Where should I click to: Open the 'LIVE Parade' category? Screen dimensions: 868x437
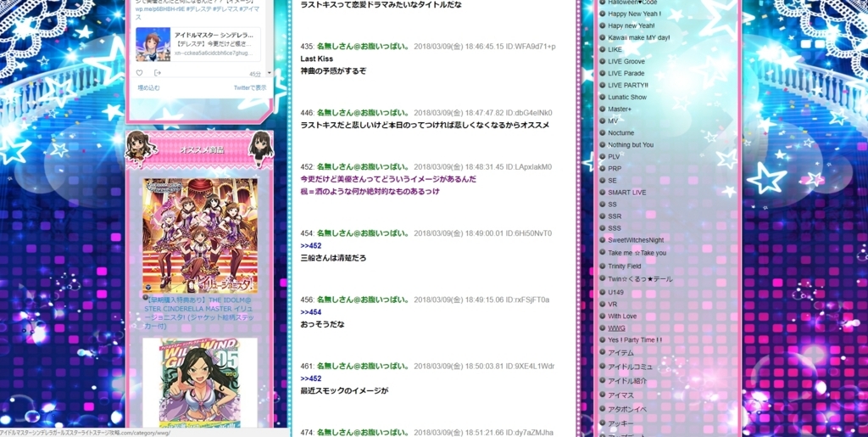point(626,73)
